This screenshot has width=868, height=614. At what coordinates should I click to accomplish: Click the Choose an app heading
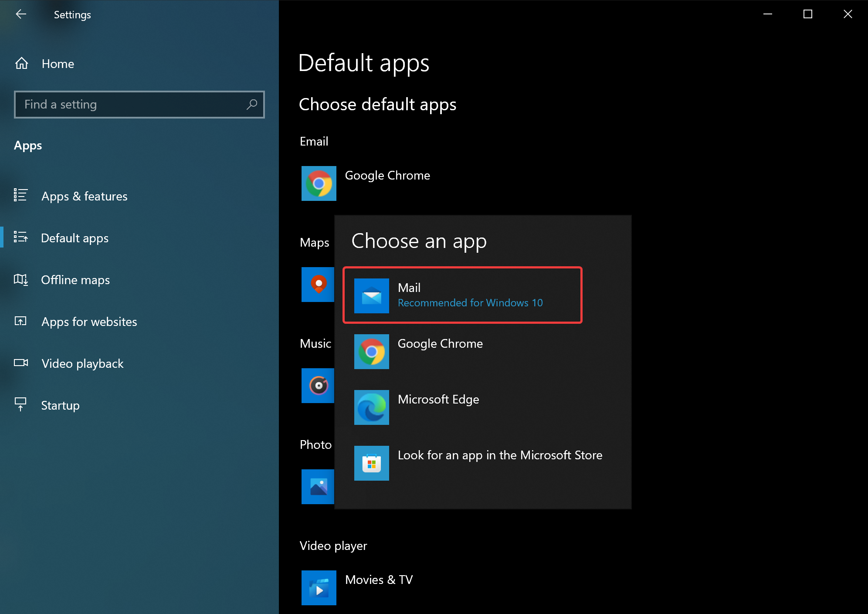point(419,241)
